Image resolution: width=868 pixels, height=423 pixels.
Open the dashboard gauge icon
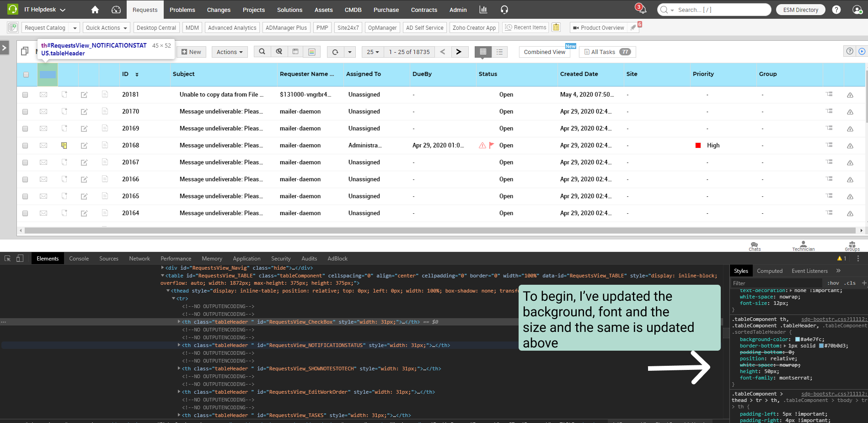[x=116, y=10]
